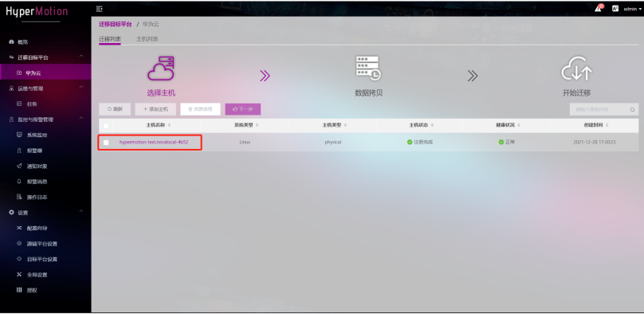Click the language switch icon
This screenshot has width=644, height=314.
(x=615, y=8)
